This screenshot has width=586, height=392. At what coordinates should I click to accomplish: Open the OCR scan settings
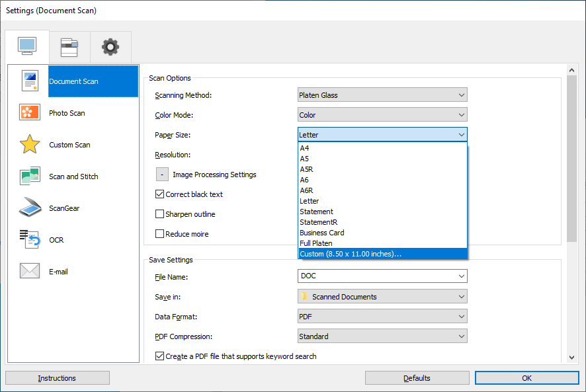[x=30, y=239]
